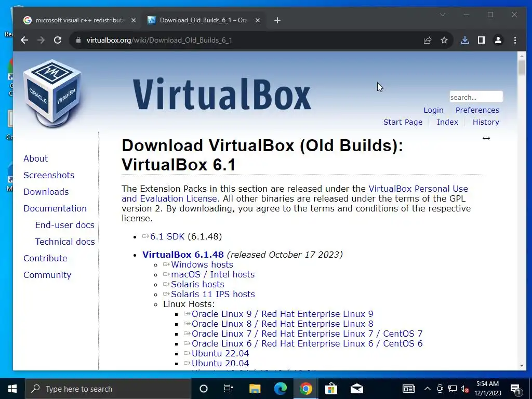Open Cortana circle on taskbar
Screen dimensions: 532x399
tap(203, 389)
